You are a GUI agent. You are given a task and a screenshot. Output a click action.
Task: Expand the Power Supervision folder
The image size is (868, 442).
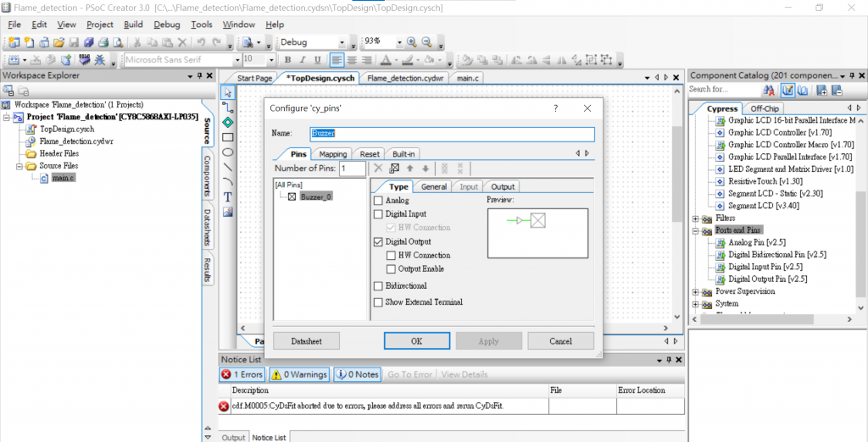[x=696, y=291]
